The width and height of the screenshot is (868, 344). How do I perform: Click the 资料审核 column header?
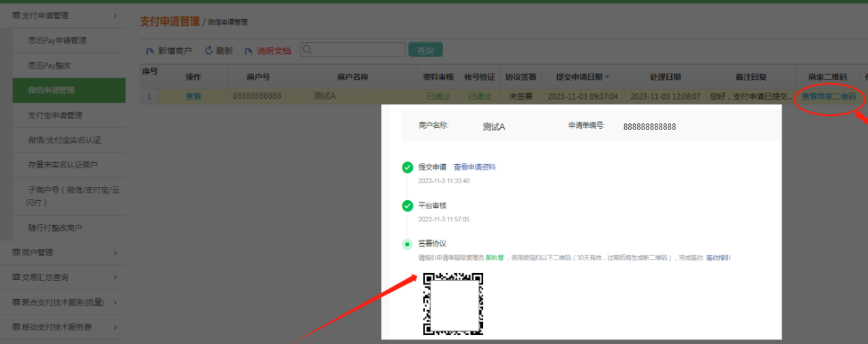tap(438, 77)
